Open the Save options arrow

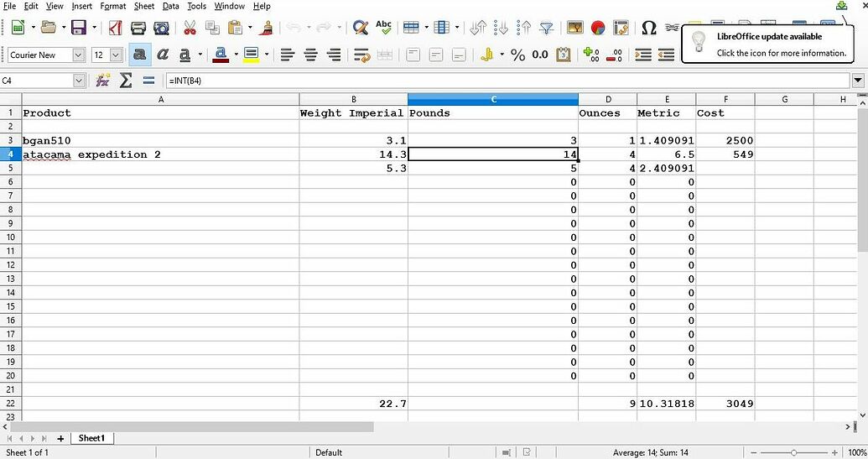pos(94,27)
